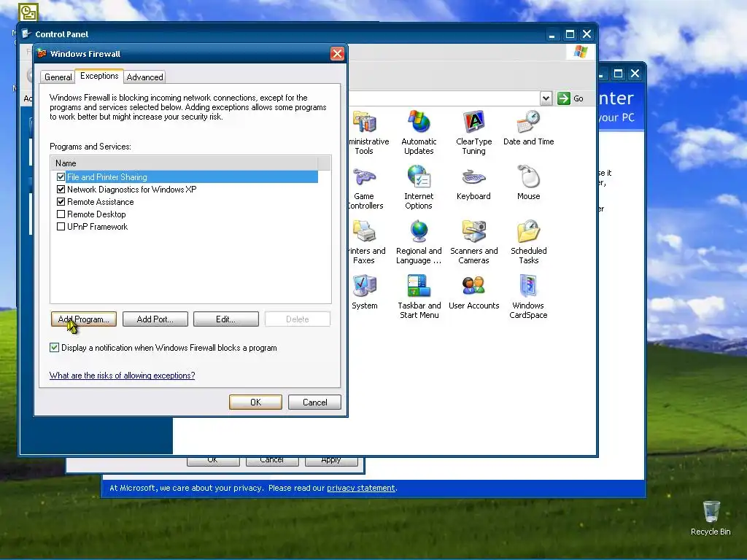Select the UPnP Framework list entry text
Viewport: 747px width, 560px height.
[97, 227]
